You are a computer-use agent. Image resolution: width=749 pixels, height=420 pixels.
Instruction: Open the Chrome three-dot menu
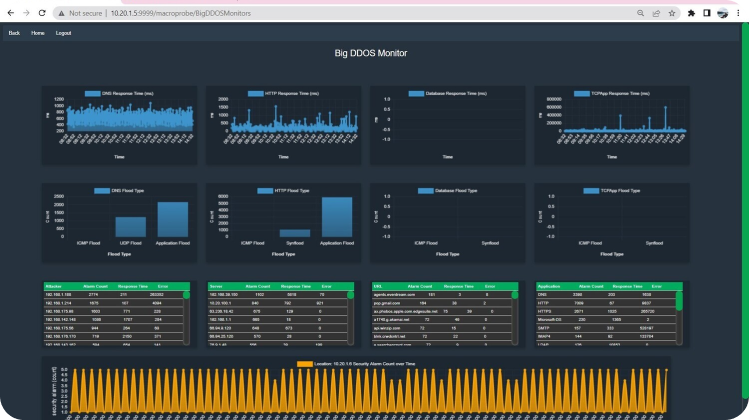(738, 14)
